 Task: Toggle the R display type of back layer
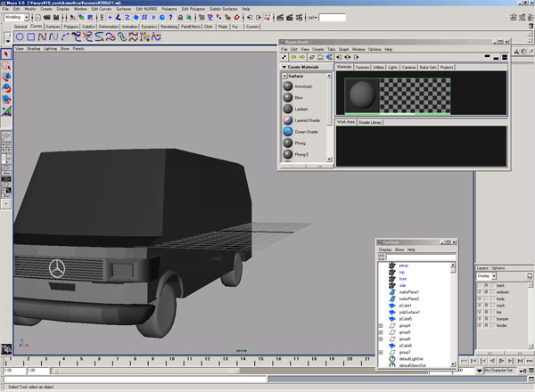click(x=486, y=285)
